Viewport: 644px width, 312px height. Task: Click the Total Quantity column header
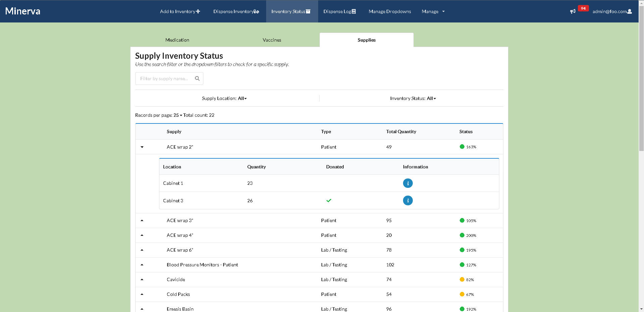(x=401, y=132)
